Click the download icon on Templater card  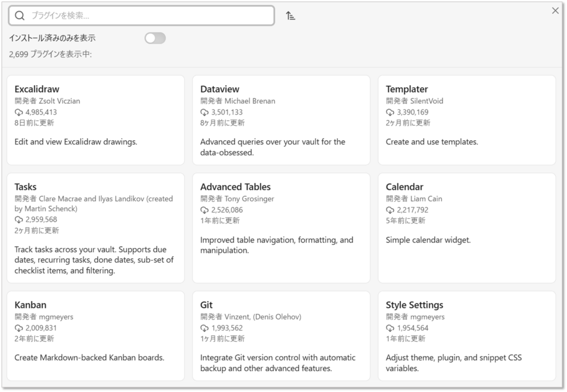pos(390,112)
